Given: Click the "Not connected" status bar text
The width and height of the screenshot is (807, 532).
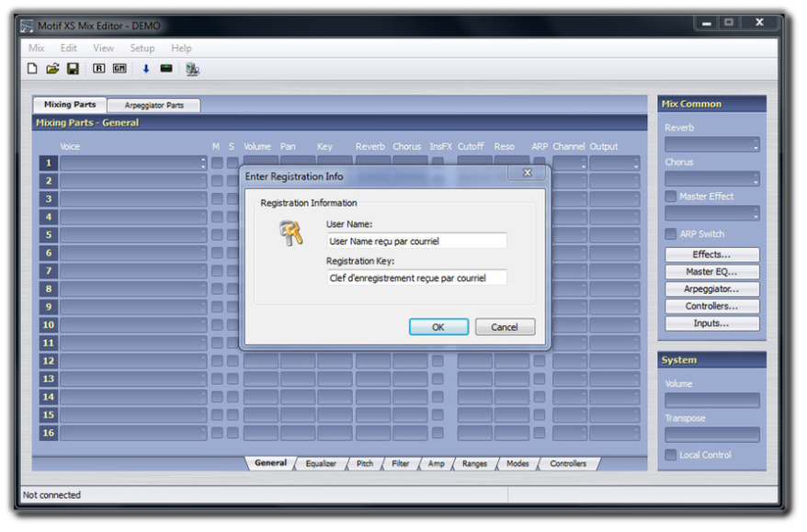Looking at the screenshot, I should click(52, 495).
